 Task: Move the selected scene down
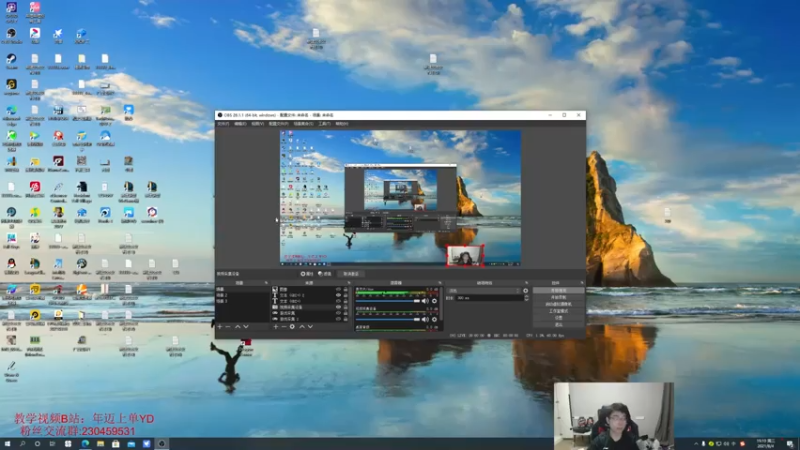point(246,327)
